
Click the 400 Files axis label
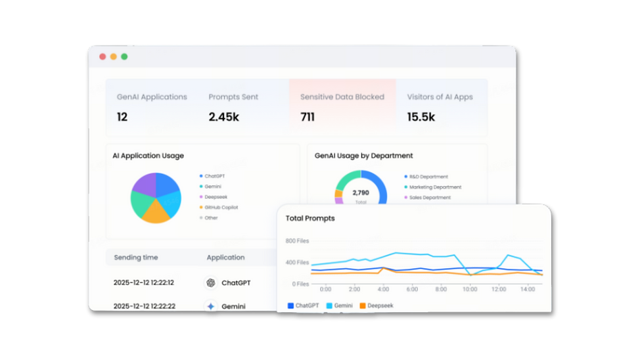coord(297,262)
